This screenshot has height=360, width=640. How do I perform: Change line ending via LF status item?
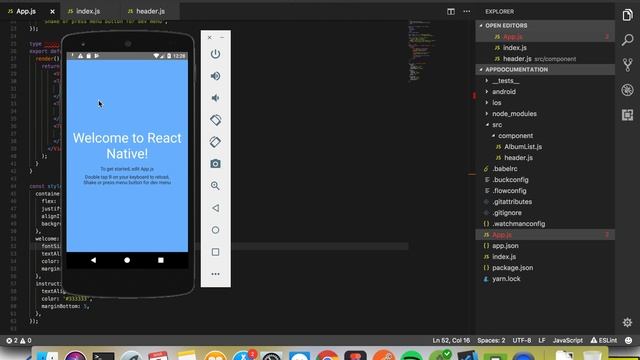[x=542, y=340]
